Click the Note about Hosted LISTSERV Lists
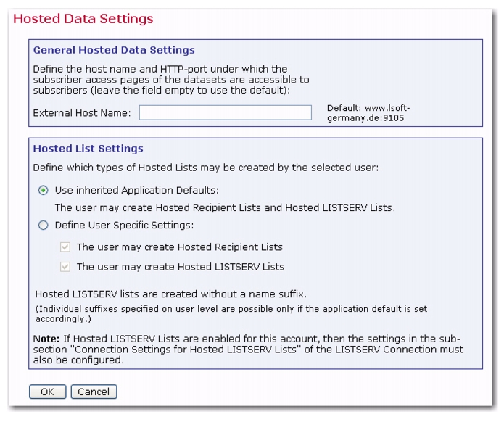The image size is (504, 430). click(x=248, y=350)
